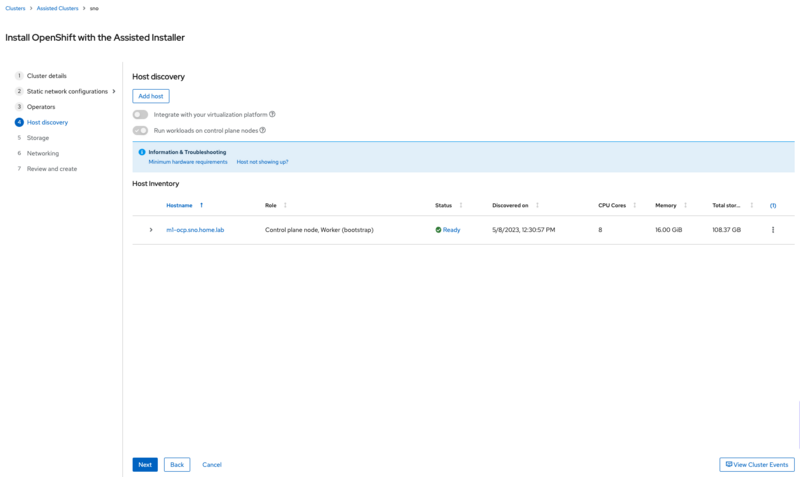This screenshot has width=800, height=477.
Task: Click the 5/8/2023, 12:30:57 PM date cell
Action: pyautogui.click(x=523, y=230)
